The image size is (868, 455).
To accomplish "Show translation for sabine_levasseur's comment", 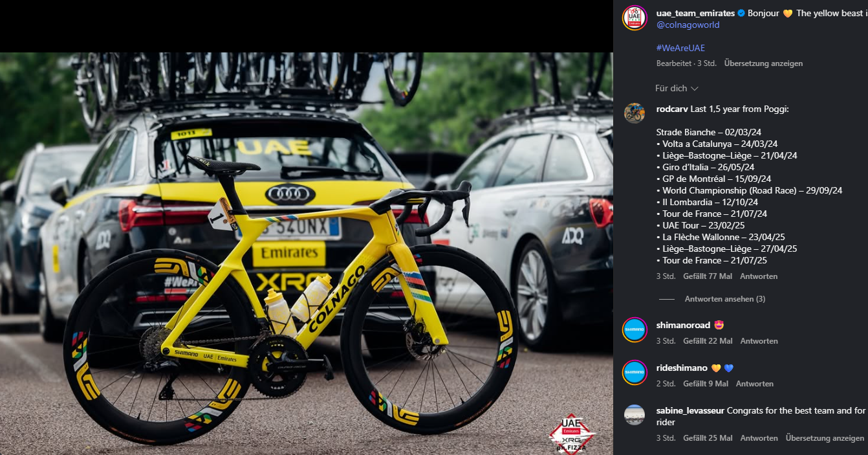I will pos(825,438).
